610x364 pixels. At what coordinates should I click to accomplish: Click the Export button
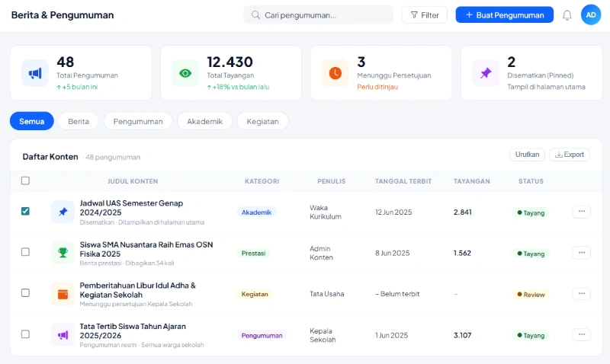570,155
